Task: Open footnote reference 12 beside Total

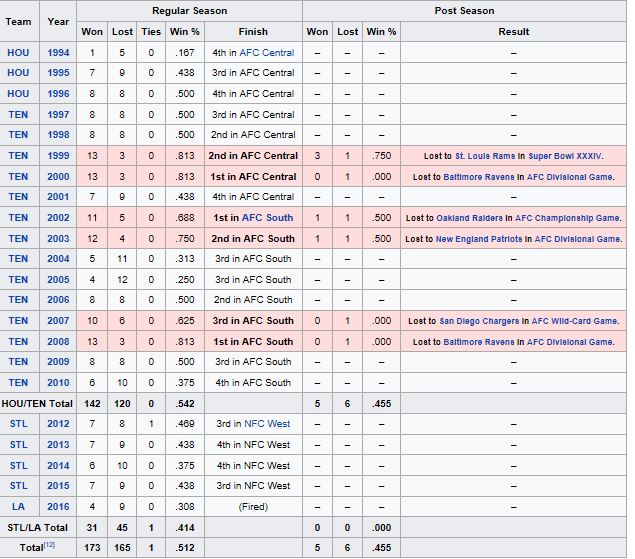Action: pyautogui.click(x=52, y=546)
